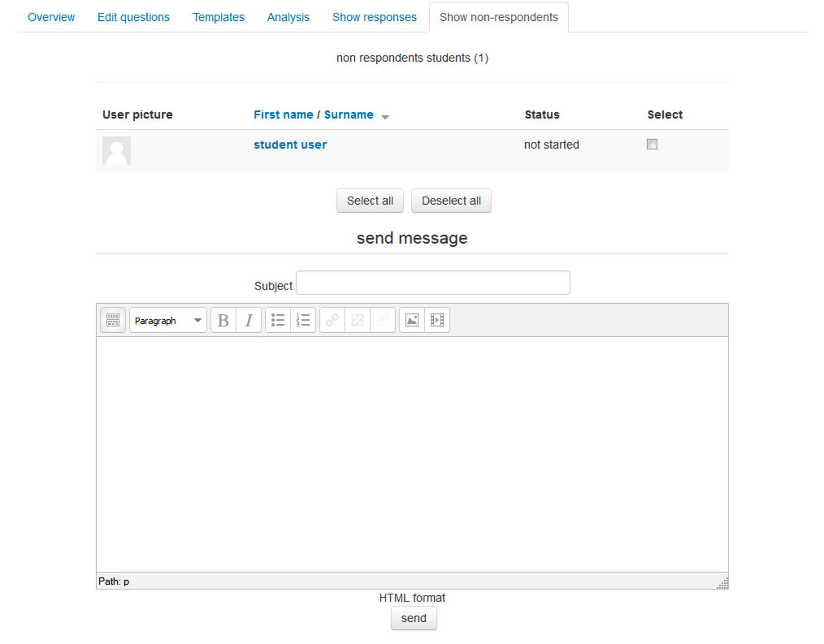Open the Paragraph format dropdown
Image resolution: width=824 pixels, height=644 pixels.
pos(167,320)
